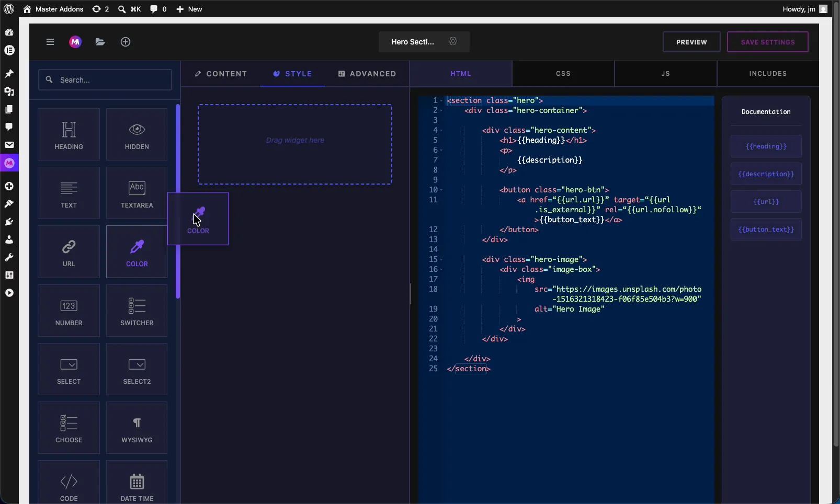Open the JS editor tab
Screen dimensions: 840x504
coord(666,74)
